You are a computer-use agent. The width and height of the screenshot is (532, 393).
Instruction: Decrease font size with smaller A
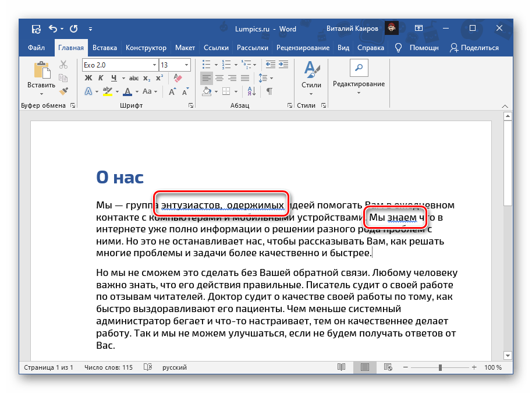[185, 91]
